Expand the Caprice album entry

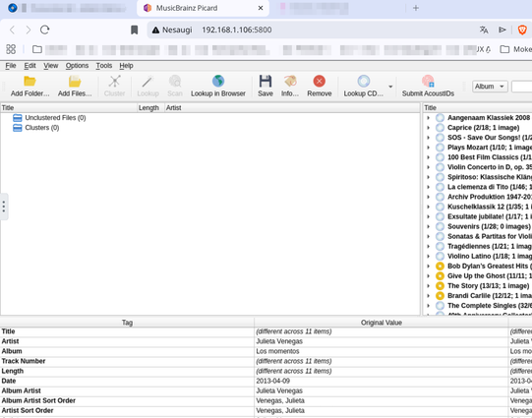428,128
